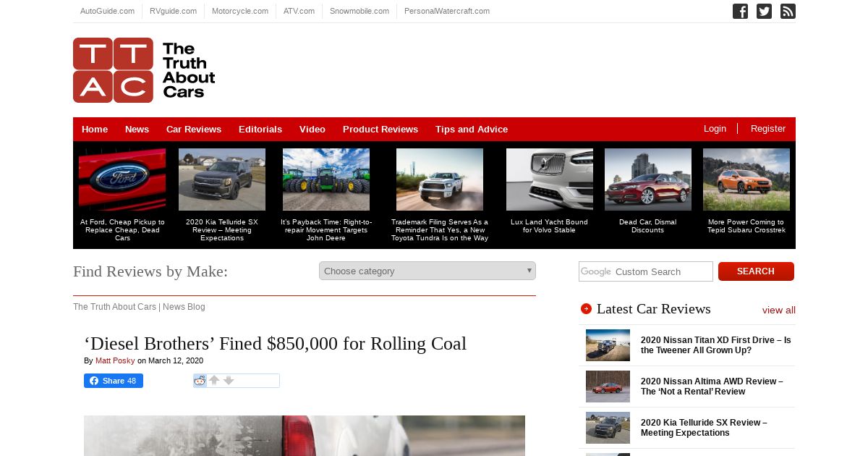Open the John Deere tractors thumbnail
This screenshot has height=456, width=868.
326,180
